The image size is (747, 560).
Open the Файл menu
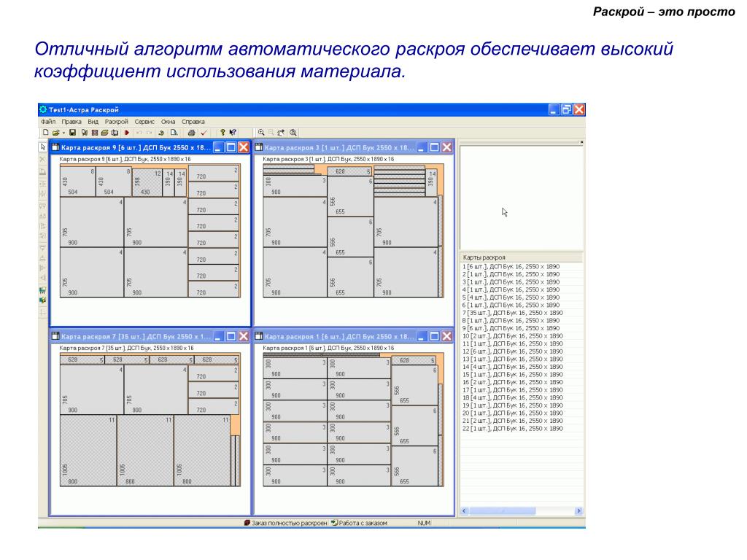click(x=48, y=122)
